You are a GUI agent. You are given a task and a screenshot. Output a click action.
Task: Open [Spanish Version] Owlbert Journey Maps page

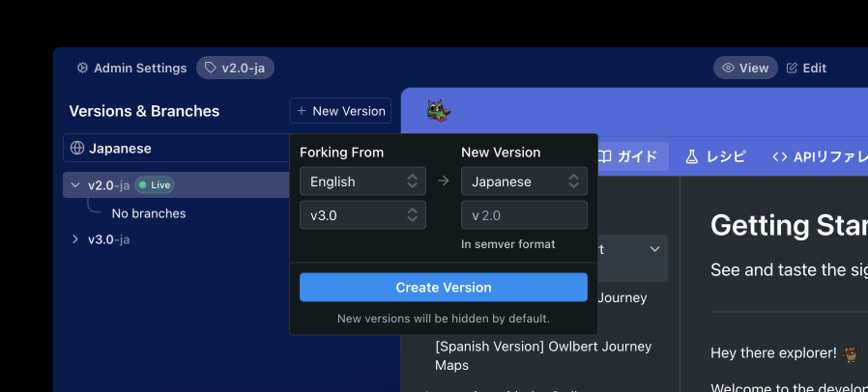(x=543, y=355)
